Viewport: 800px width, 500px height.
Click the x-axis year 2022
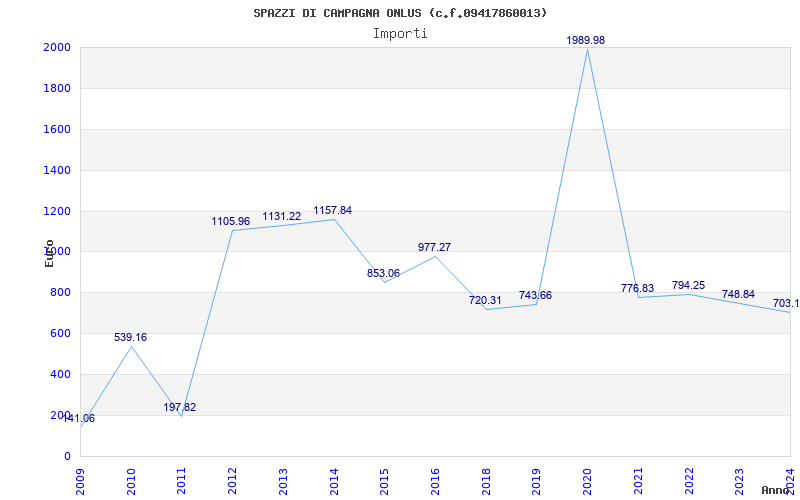689,482
